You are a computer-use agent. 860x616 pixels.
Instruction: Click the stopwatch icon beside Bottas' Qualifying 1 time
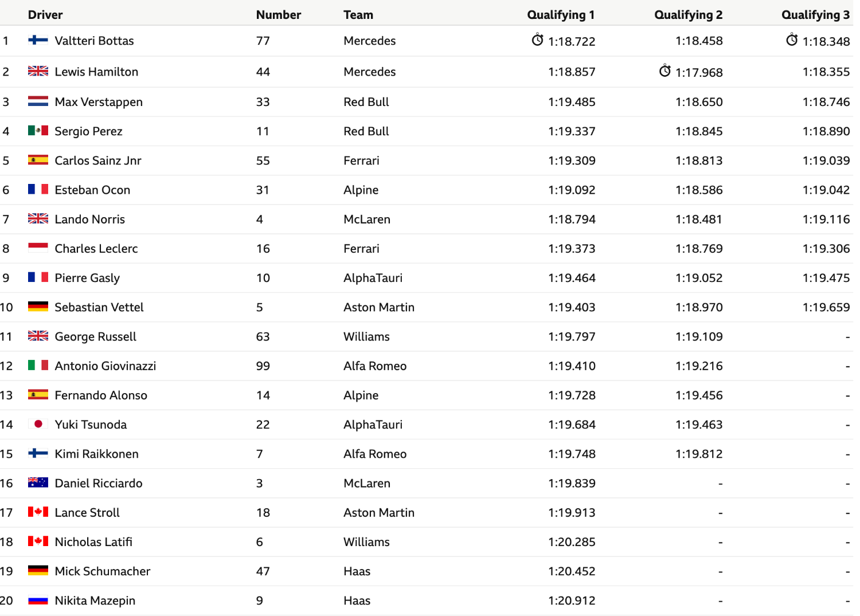537,40
